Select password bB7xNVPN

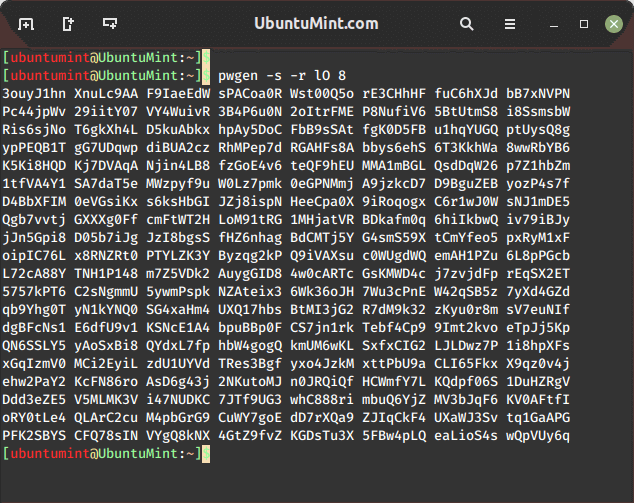click(538, 94)
